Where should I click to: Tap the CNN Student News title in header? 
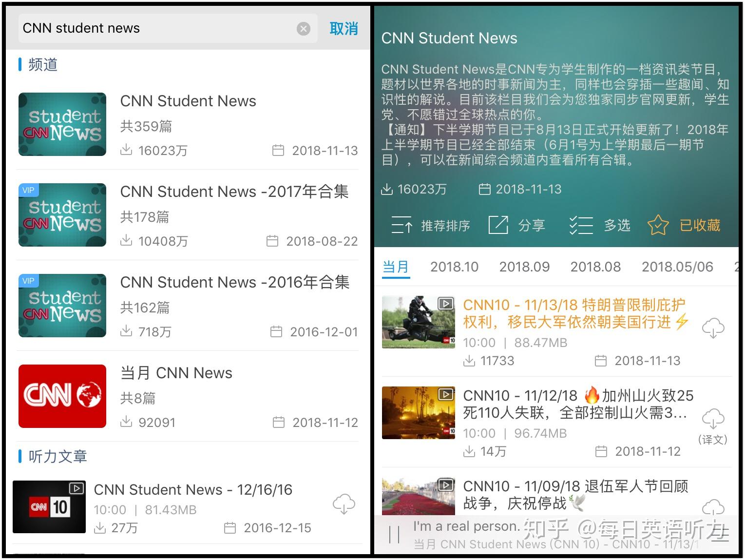coord(449,38)
